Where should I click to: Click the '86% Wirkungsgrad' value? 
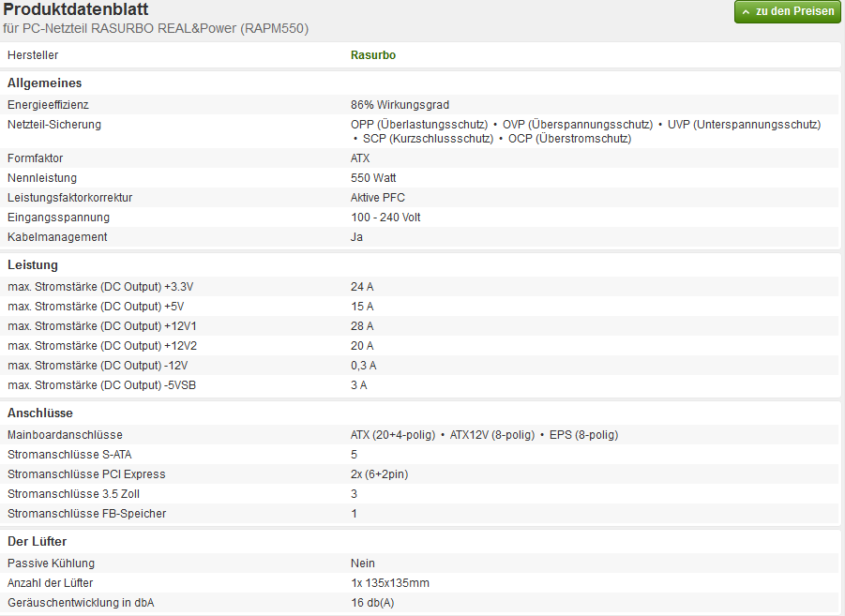[x=393, y=105]
